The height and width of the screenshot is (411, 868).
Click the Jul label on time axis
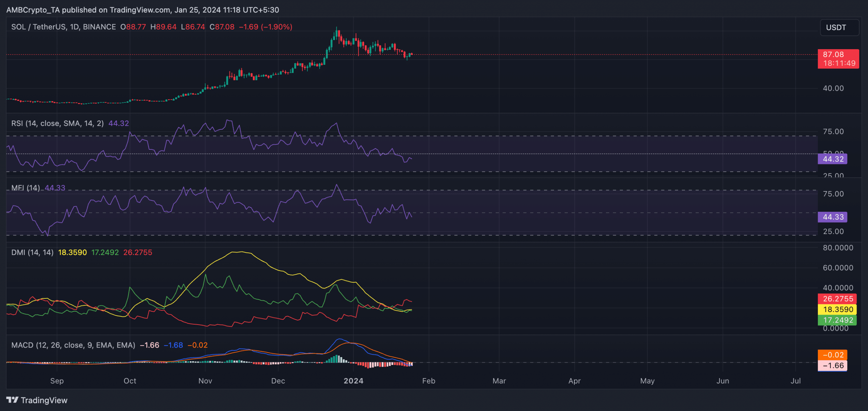795,381
